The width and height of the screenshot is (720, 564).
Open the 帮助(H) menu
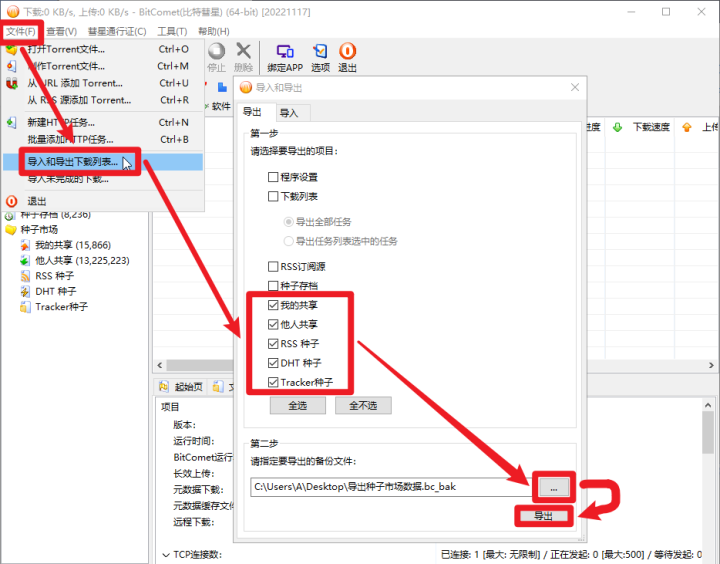click(x=214, y=32)
